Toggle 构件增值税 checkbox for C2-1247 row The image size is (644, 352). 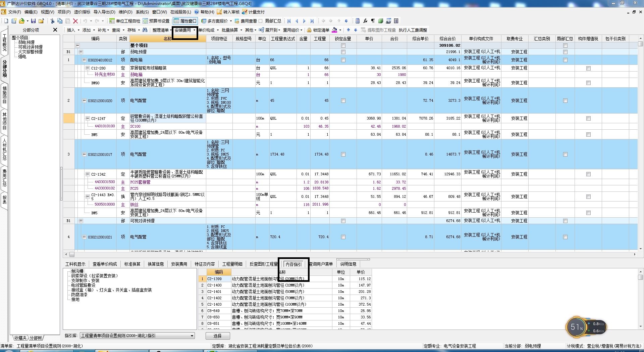(x=588, y=118)
